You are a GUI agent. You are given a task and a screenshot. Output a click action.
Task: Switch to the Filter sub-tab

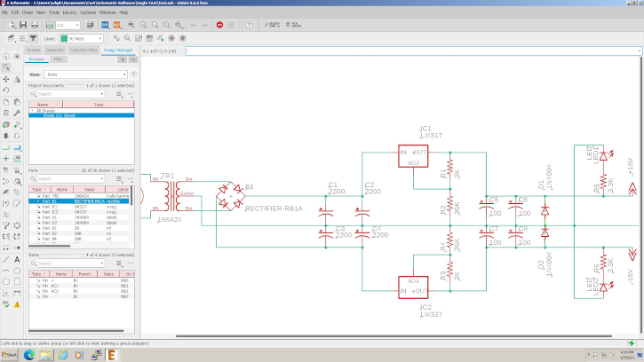tap(59, 59)
